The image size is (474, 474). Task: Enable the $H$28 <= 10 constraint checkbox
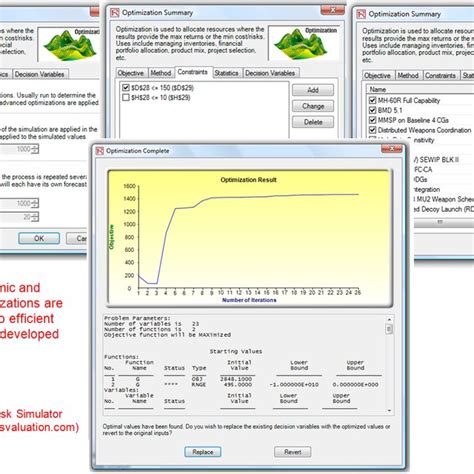(126, 98)
